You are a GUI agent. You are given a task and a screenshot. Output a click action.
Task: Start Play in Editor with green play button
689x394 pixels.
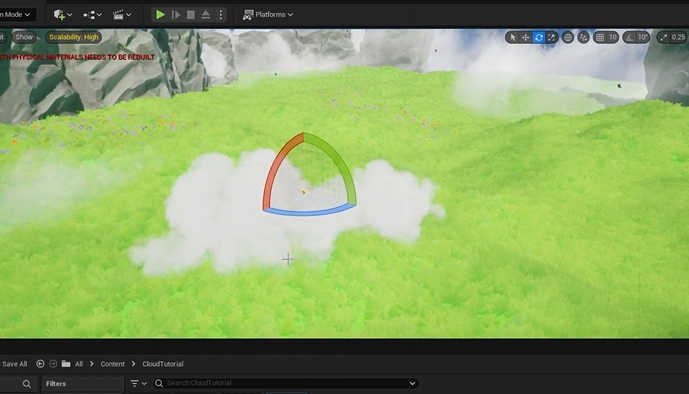[160, 14]
